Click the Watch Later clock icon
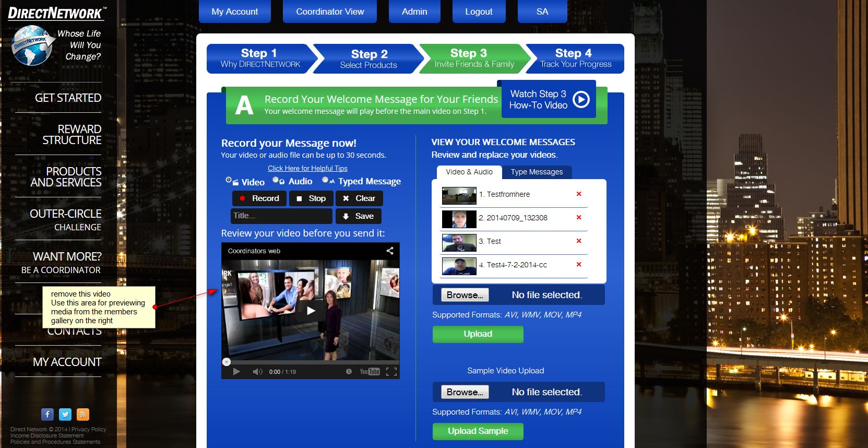 349,372
